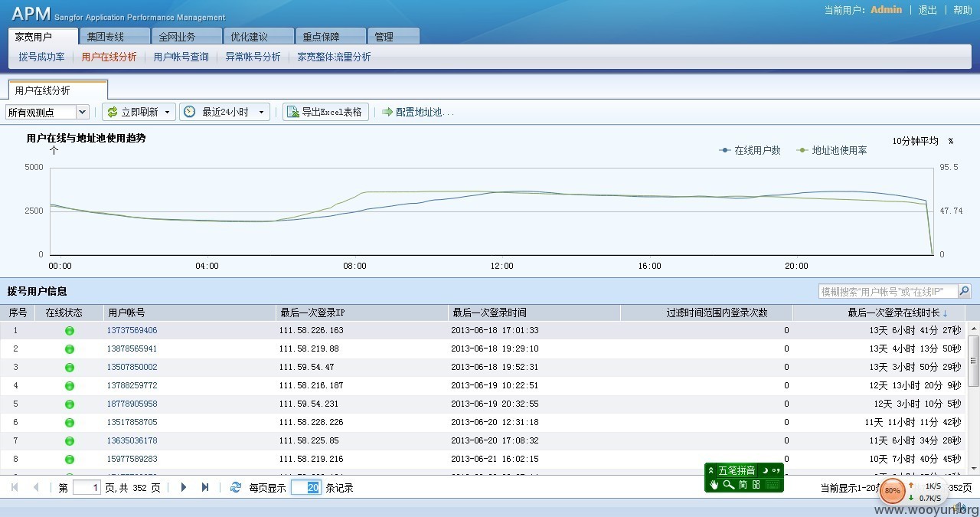Click table scrollbar down arrow

tap(974, 467)
